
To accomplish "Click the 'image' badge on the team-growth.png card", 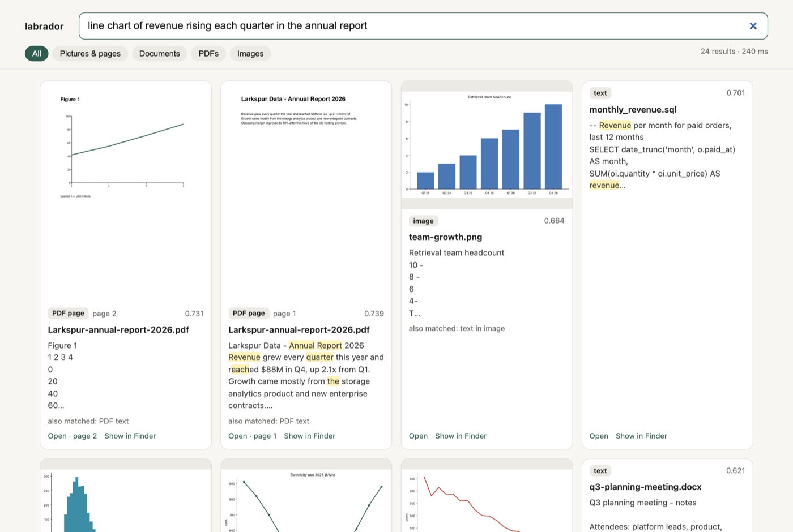I will click(424, 221).
